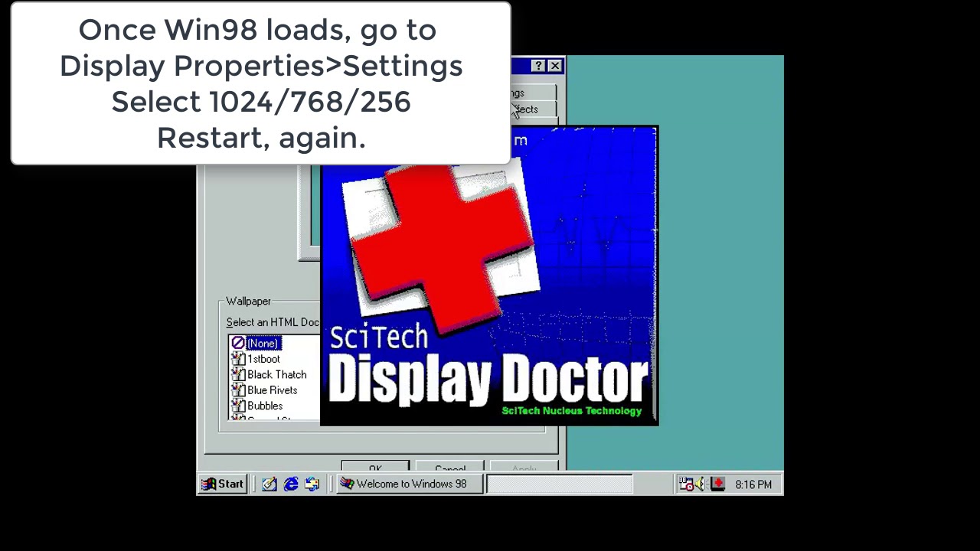Select the (None) wallpaper entry
Image resolution: width=980 pixels, height=551 pixels.
[x=263, y=343]
